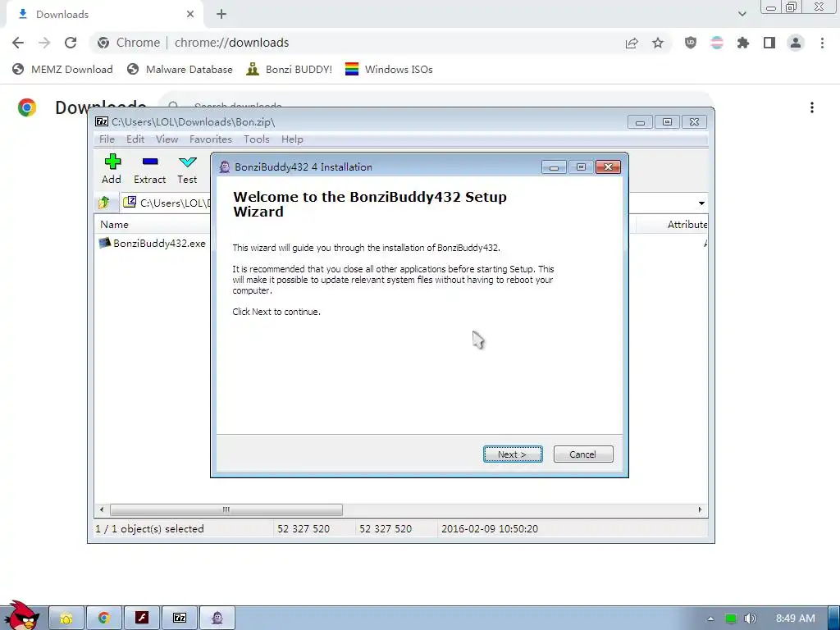This screenshot has width=840, height=630.
Task: Click the Add button in 7-Zip toolbar
Action: tap(112, 169)
